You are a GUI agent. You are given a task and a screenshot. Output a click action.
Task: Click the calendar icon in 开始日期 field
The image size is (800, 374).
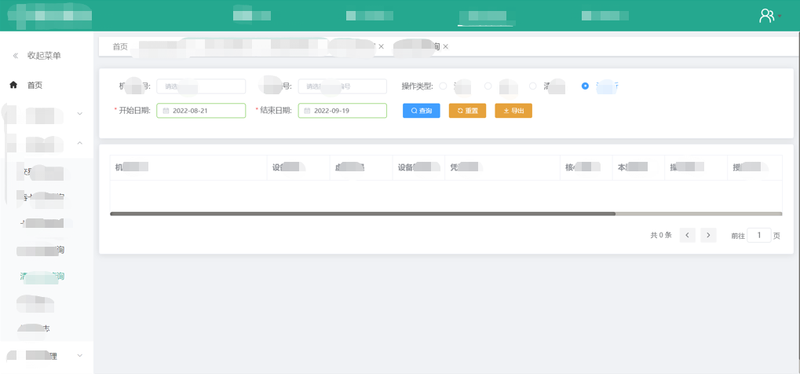click(165, 111)
